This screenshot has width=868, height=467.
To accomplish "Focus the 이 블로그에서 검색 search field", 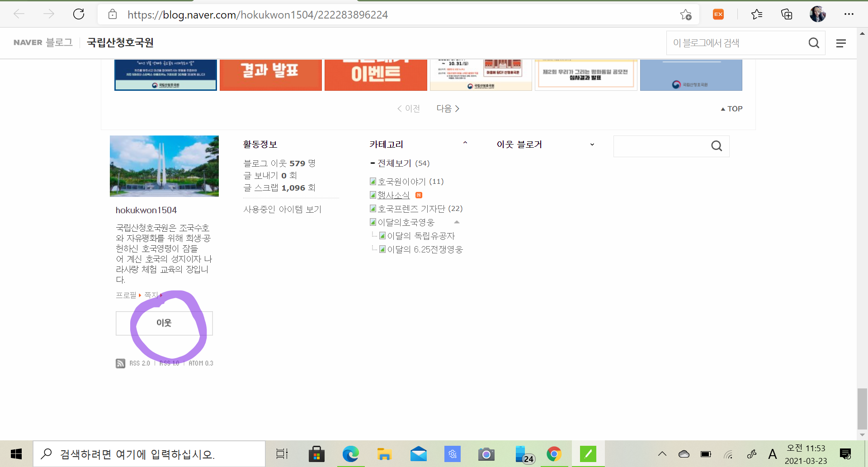I will click(x=737, y=43).
